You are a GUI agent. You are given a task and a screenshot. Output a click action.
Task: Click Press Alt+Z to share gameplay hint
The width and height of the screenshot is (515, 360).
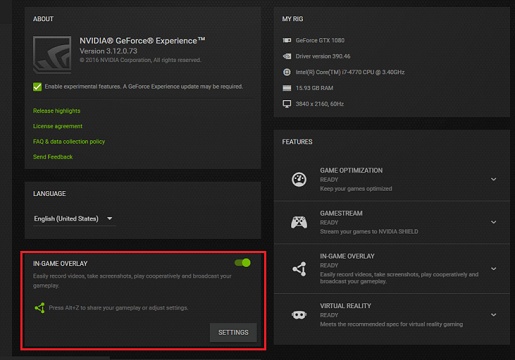click(x=118, y=308)
